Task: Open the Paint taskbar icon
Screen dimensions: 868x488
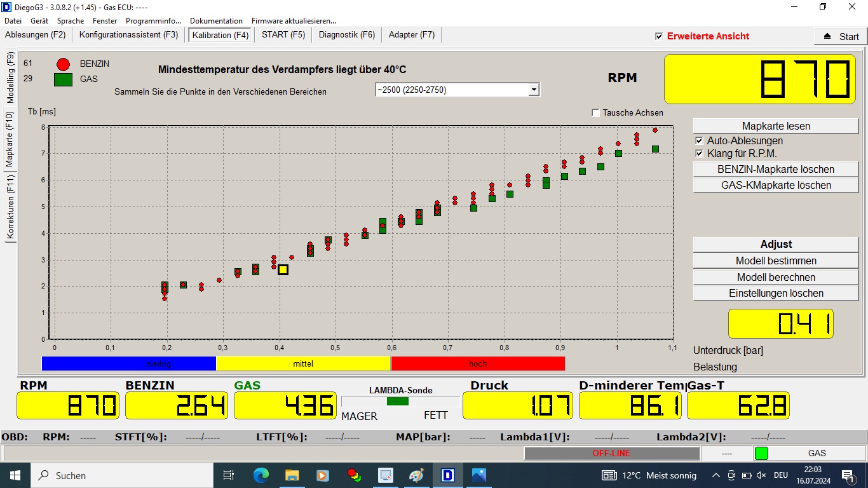Action: coord(416,475)
